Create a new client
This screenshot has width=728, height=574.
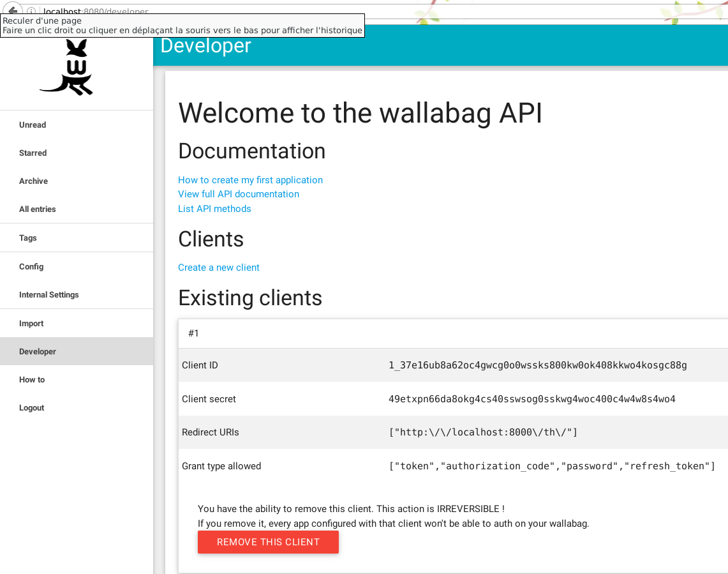point(219,268)
